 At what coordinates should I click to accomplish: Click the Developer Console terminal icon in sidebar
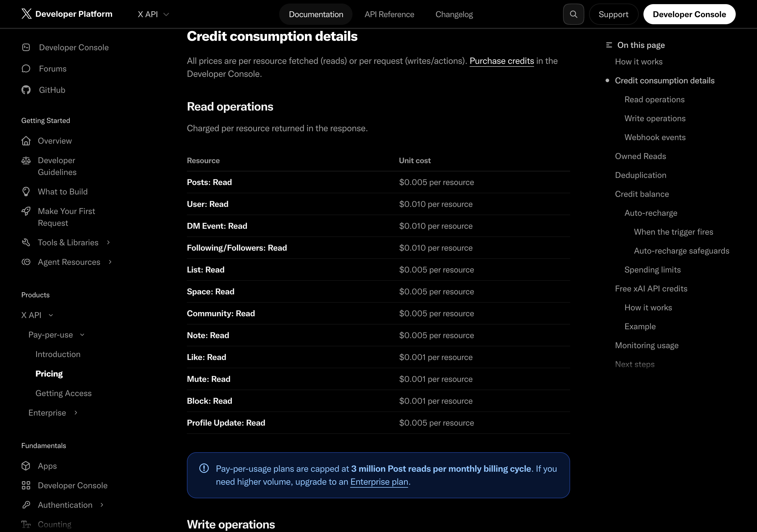pos(26,48)
